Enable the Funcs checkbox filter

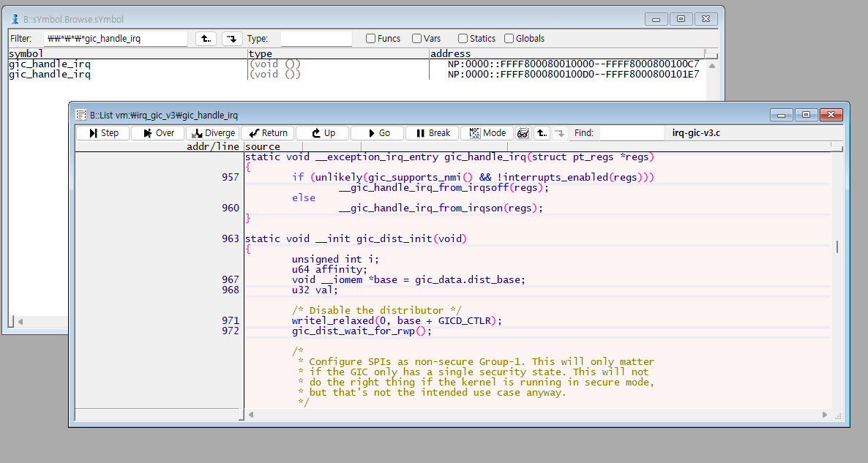pos(371,39)
